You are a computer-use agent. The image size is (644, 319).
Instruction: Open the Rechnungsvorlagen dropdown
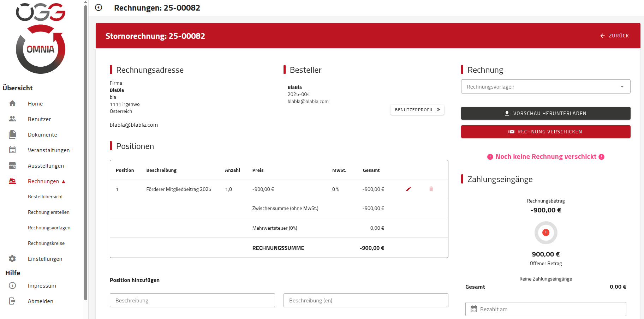[546, 86]
